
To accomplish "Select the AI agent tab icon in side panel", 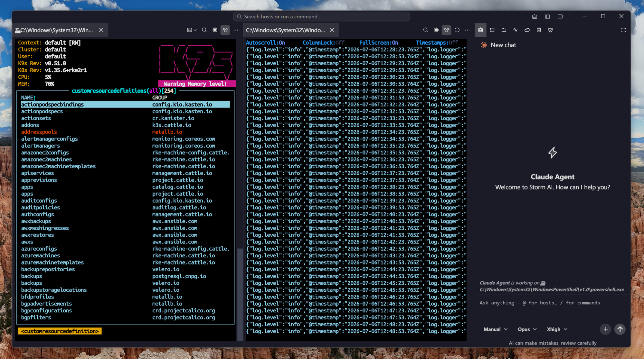I will point(480,30).
